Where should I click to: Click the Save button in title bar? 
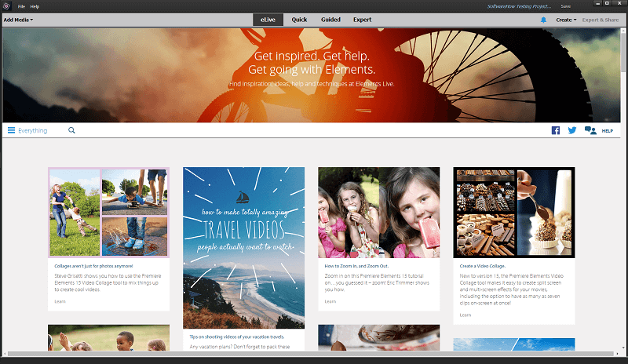(566, 6)
